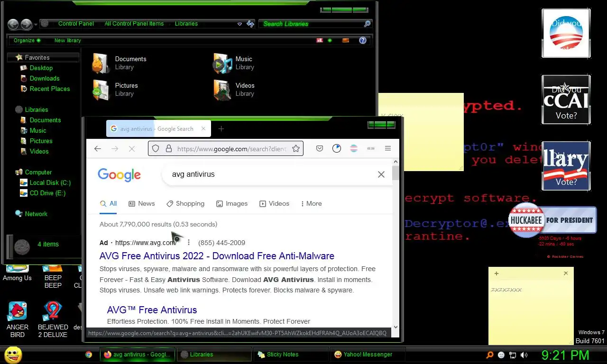Expand Computer in the navigation pane
The width and height of the screenshot is (607, 364).
(x=38, y=172)
